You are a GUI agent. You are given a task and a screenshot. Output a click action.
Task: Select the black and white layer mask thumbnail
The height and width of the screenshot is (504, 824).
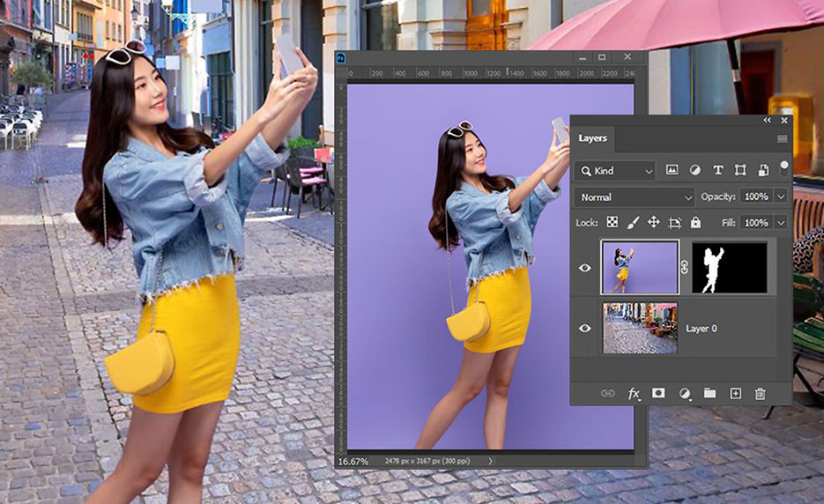point(729,267)
